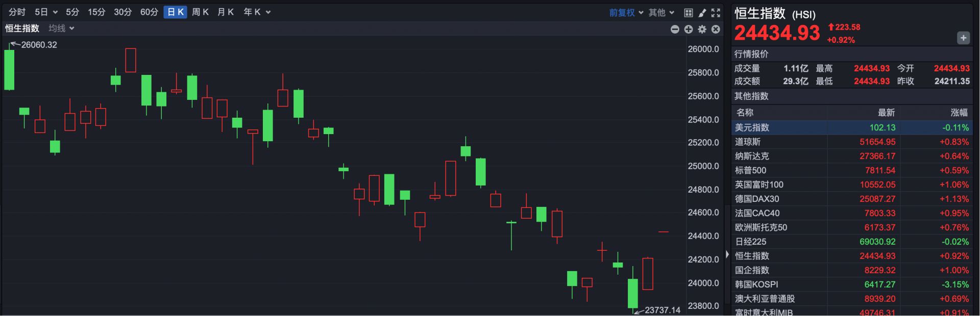Switch to 月K monthly chart
This screenshot has height=316, width=980.
point(225,12)
